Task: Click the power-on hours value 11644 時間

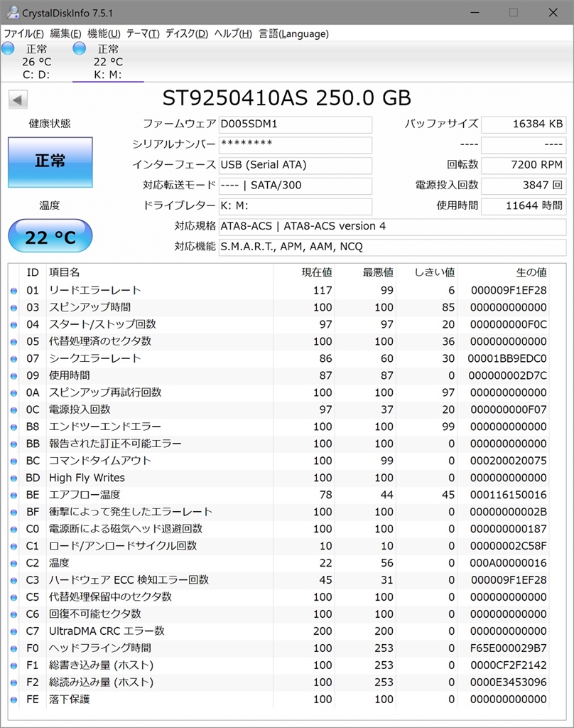Action: tap(524, 206)
